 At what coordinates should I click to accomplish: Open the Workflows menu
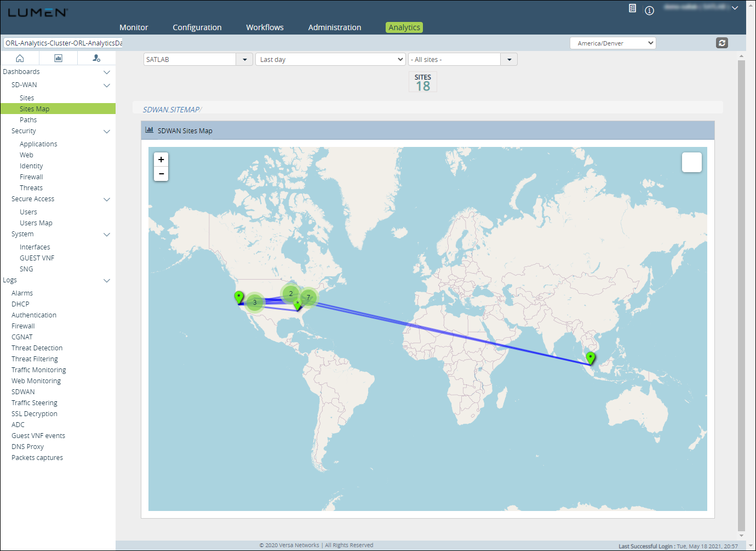tap(265, 27)
